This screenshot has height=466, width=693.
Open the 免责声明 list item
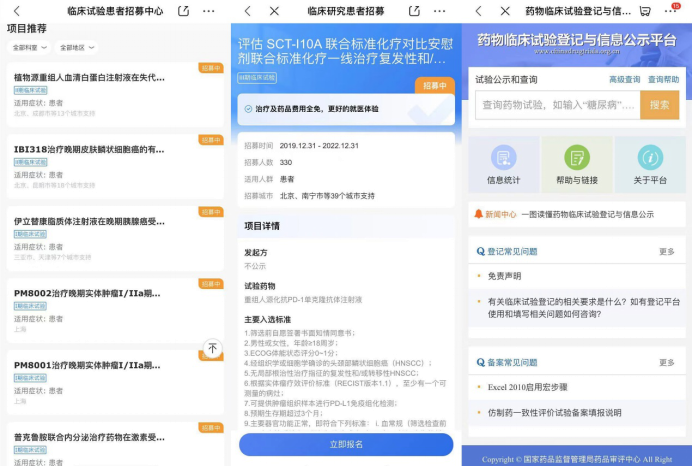[x=504, y=276]
